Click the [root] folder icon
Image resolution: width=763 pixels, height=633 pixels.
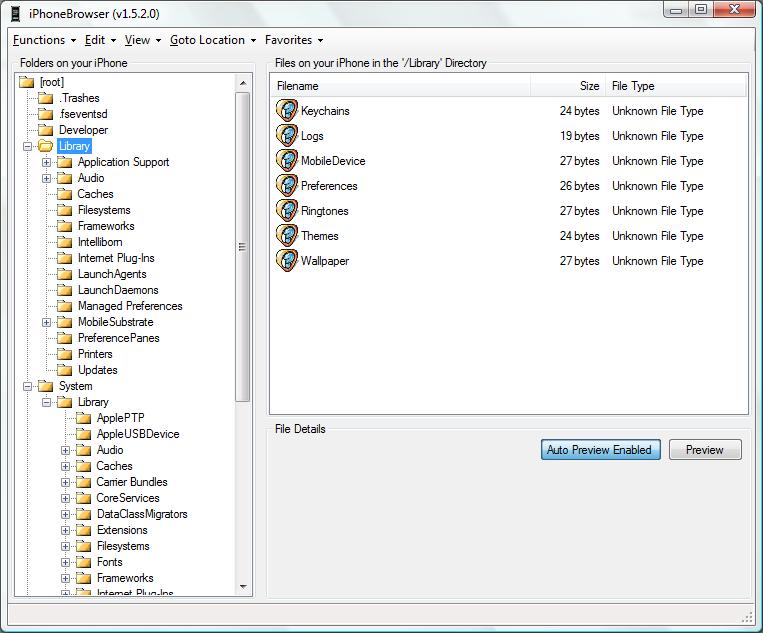click(27, 82)
